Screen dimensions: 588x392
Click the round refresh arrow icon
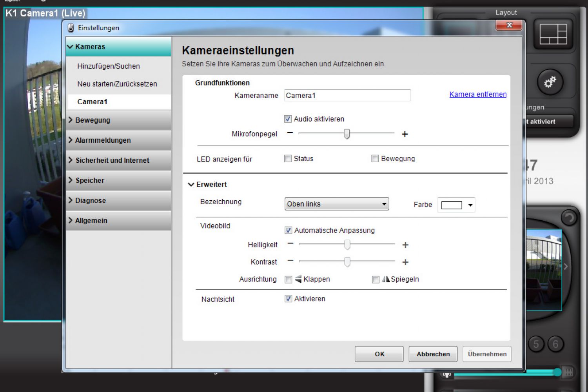tap(569, 218)
